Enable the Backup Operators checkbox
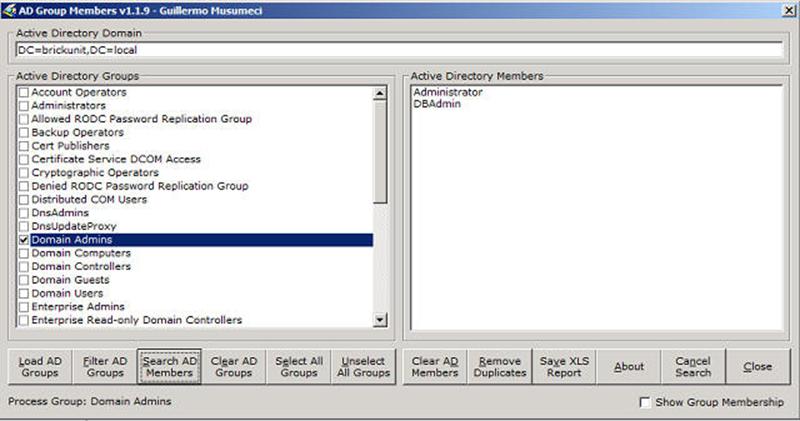The height and width of the screenshot is (421, 800). tap(23, 133)
